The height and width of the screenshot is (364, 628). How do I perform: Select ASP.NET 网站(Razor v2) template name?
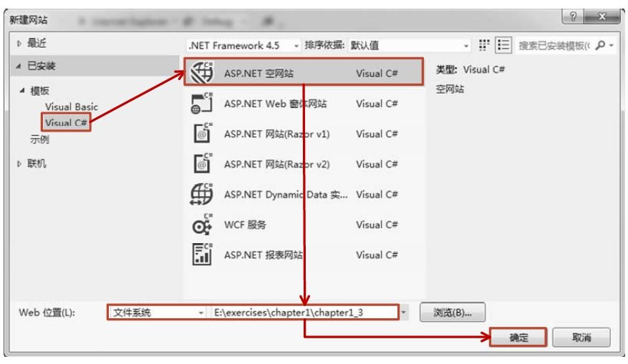click(276, 164)
